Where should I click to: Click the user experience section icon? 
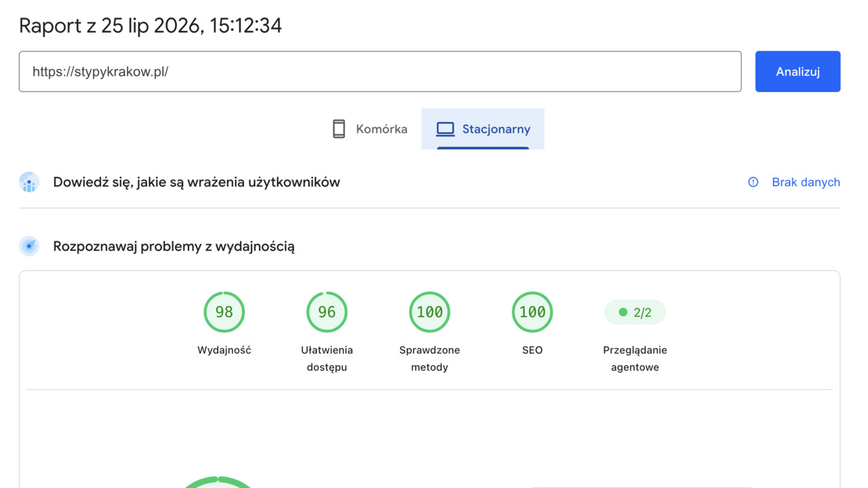pos(29,182)
